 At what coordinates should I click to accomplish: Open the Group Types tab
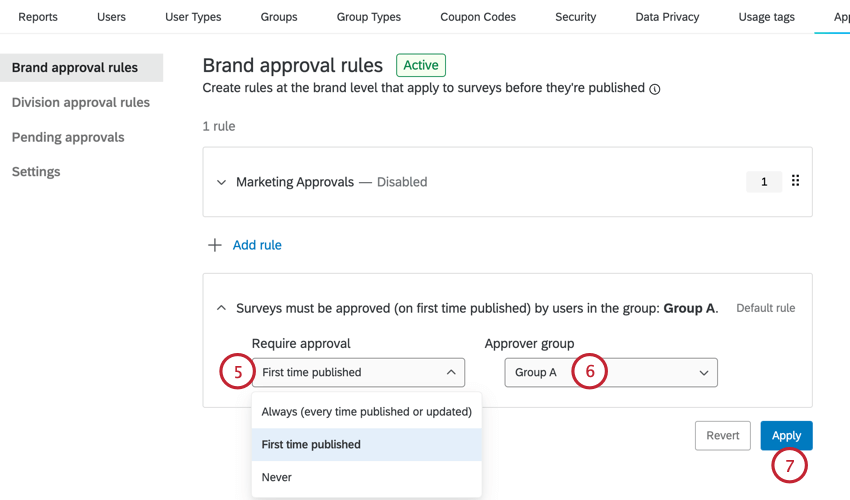click(x=368, y=17)
